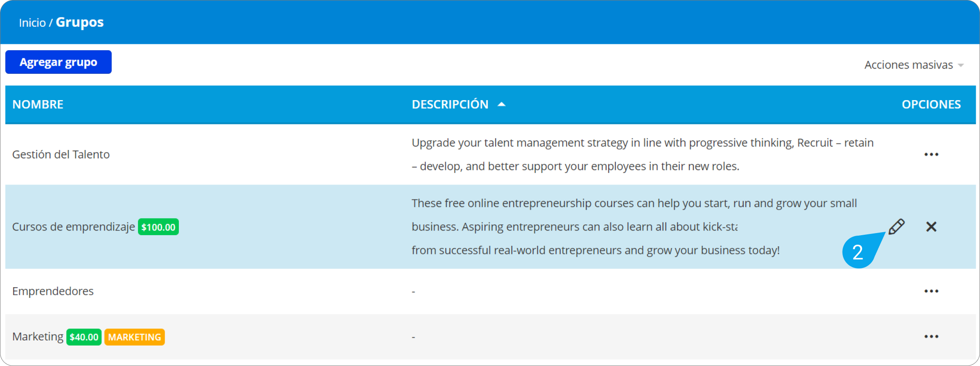Select the Gestión del Talento group name
The height and width of the screenshot is (366, 980).
(x=61, y=154)
